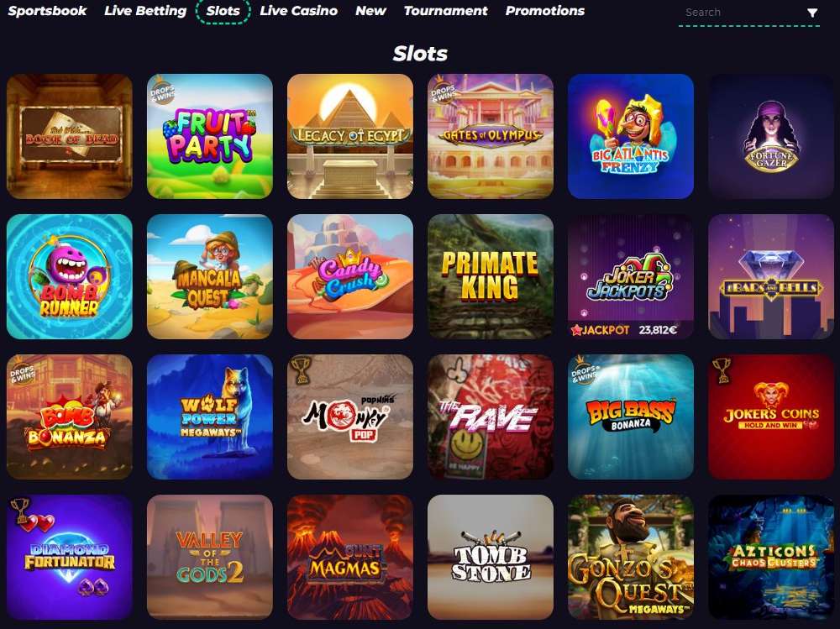840x629 pixels.
Task: Click the jackpot star icon on Joker Jackpots
Action: (x=576, y=330)
